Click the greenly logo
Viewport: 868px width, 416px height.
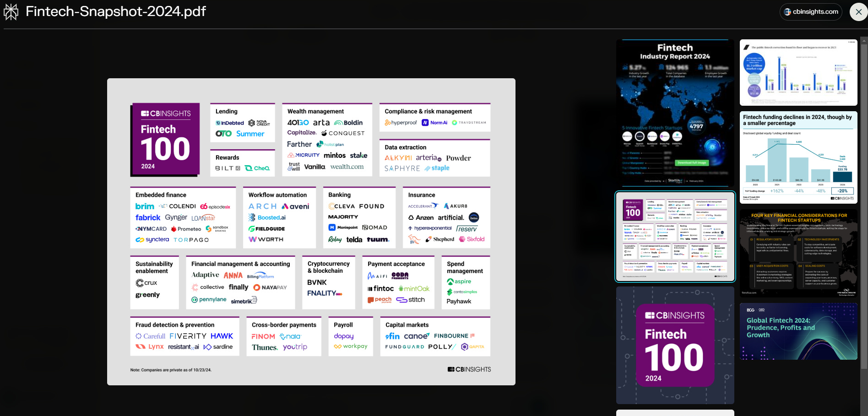tap(147, 295)
